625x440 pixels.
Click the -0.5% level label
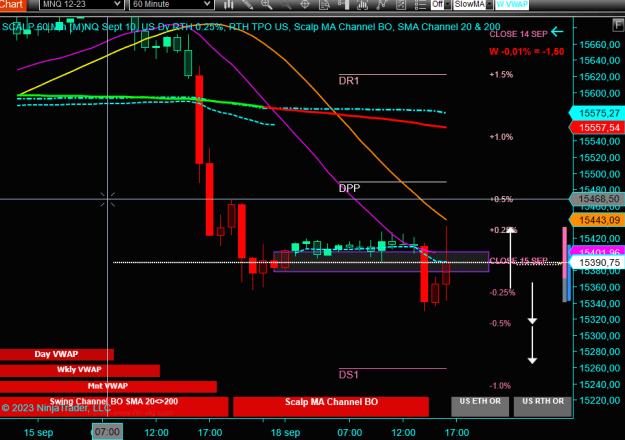500,323
